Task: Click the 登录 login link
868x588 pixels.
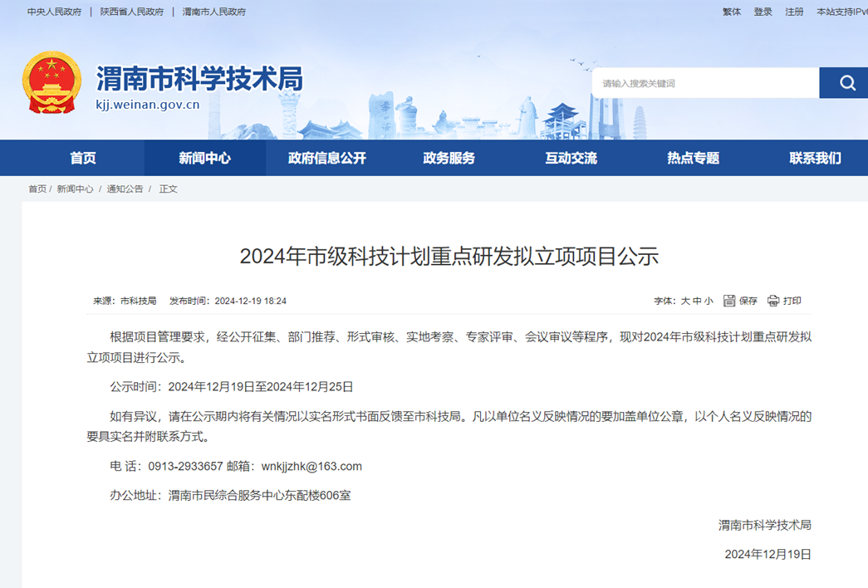Action: (x=763, y=12)
